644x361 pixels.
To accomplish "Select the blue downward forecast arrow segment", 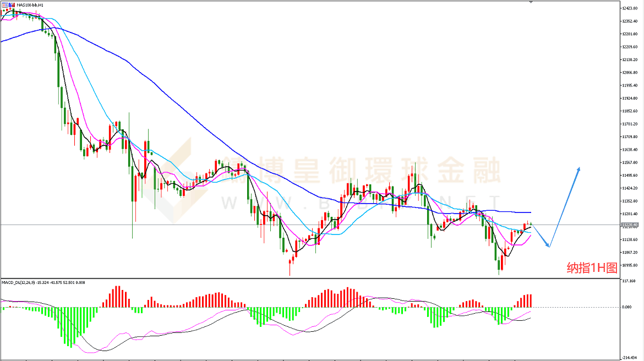I will click(x=541, y=236).
